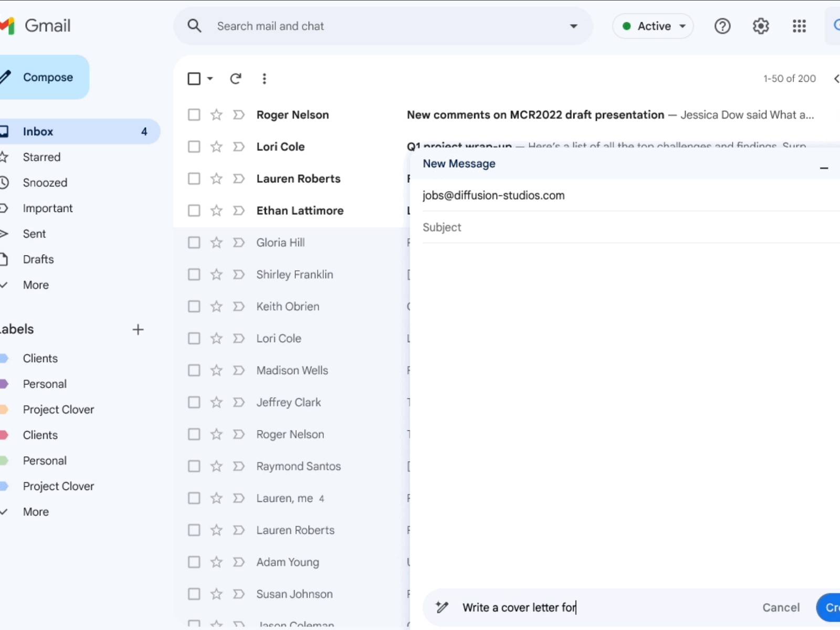This screenshot has width=840, height=630.
Task: Mark Lori Cole email as important
Action: coord(239,146)
